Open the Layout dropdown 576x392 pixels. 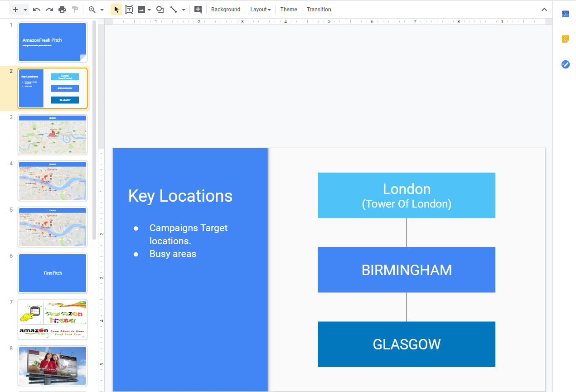tap(261, 10)
